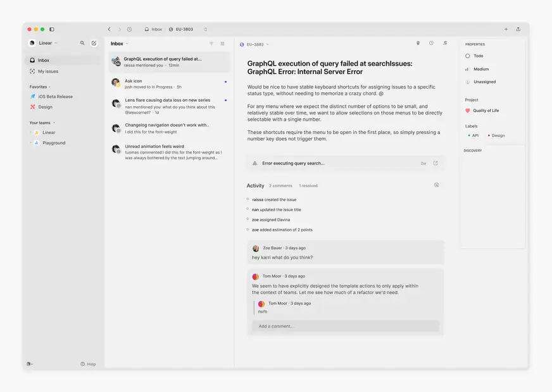Open Ask icon notification
552x392 pixels.
click(169, 83)
